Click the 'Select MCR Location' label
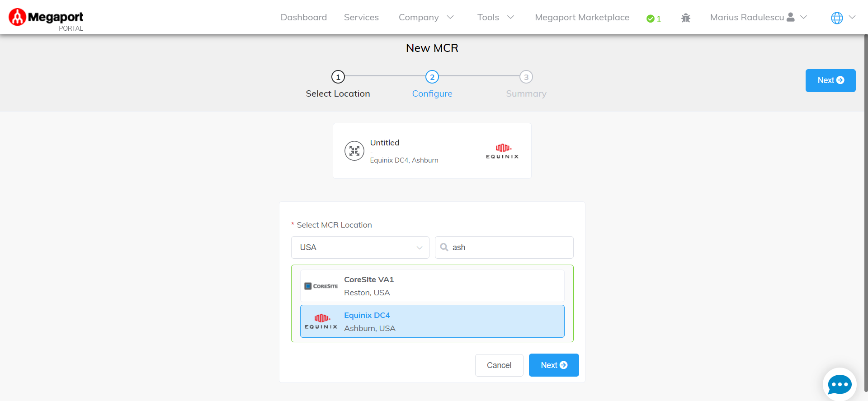The image size is (868, 401). (334, 225)
